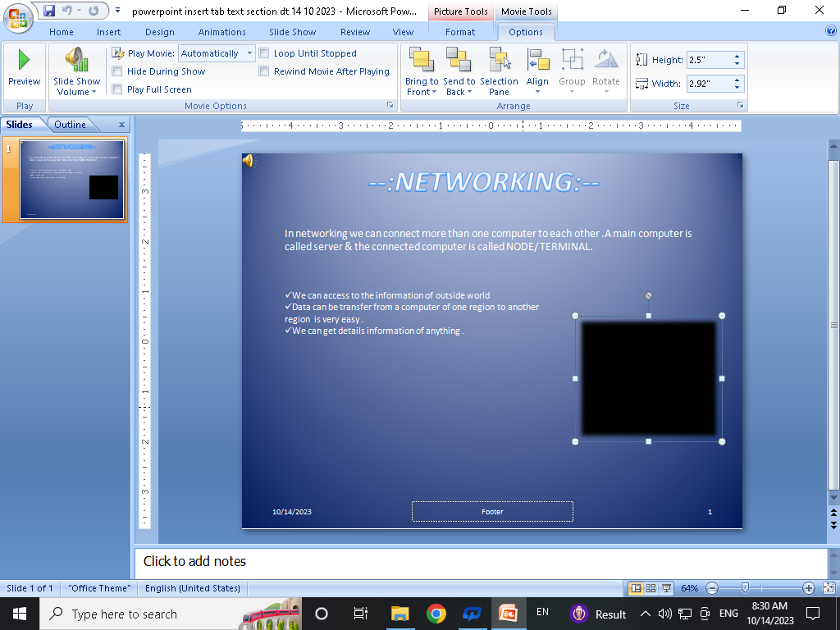The image size is (840, 630).
Task: Expand the Movie Options dialog launcher
Action: (390, 106)
